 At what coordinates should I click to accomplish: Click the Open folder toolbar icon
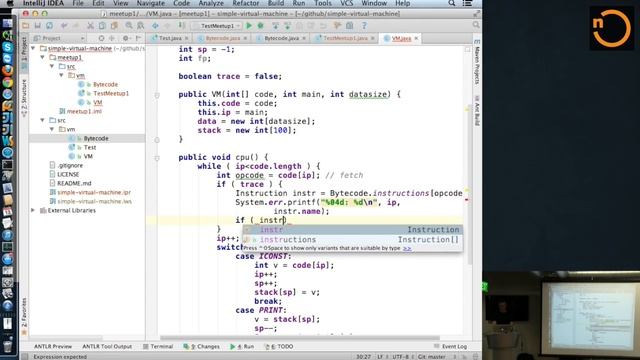[x=26, y=26]
